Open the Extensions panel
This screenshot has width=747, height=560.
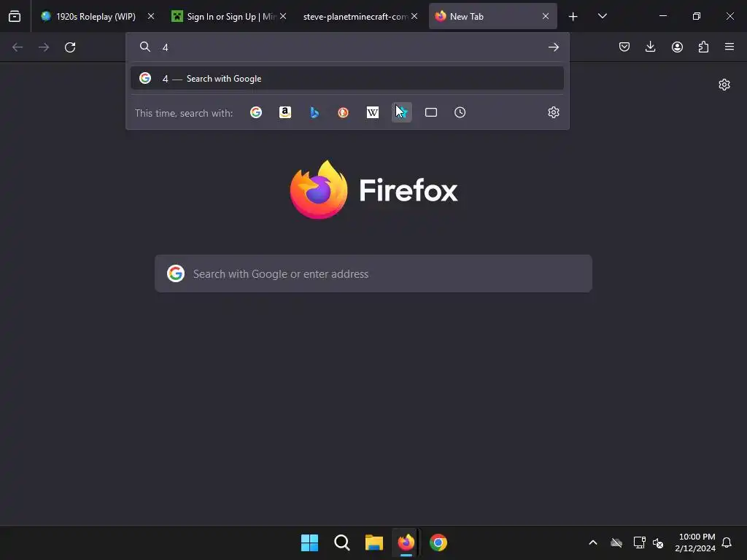coord(703,47)
